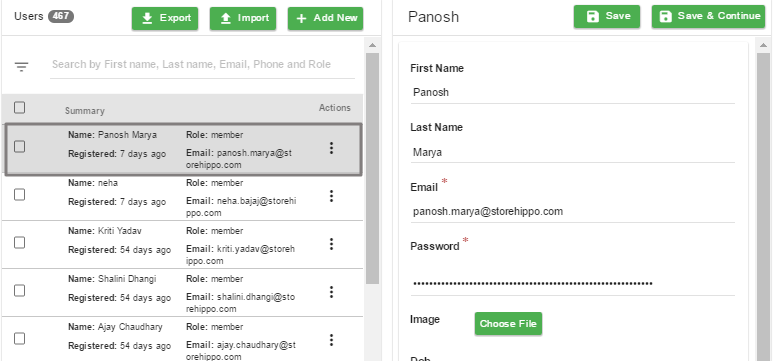Select the checkbox for Kriti Yadav

19,243
